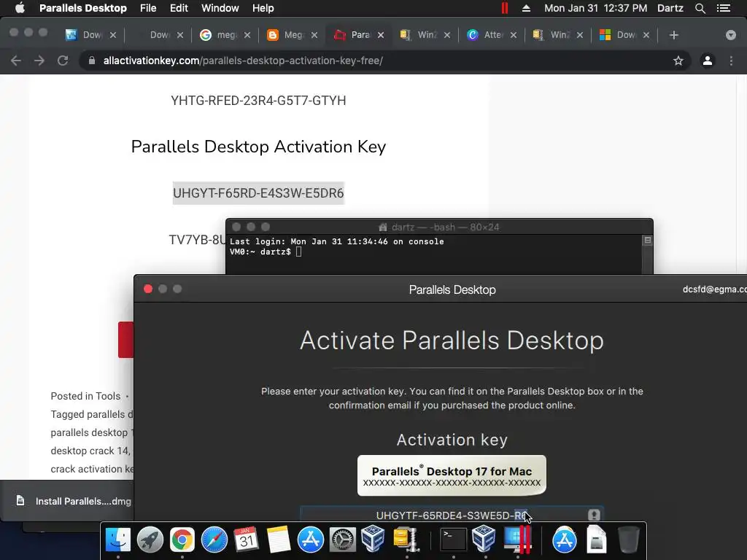The height and width of the screenshot is (560, 747).
Task: Click Install Parallels dmg download item
Action: pos(76,501)
